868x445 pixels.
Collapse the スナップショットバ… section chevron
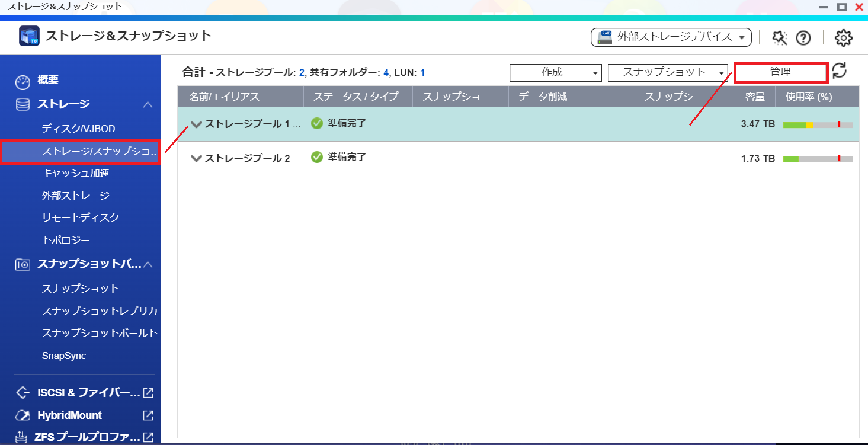148,264
